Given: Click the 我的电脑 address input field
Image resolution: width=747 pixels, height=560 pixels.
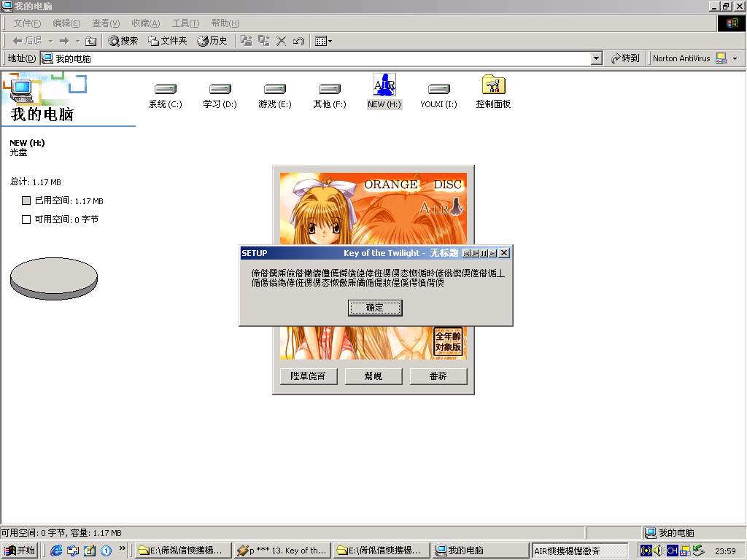Looking at the screenshot, I should pyautogui.click(x=315, y=58).
